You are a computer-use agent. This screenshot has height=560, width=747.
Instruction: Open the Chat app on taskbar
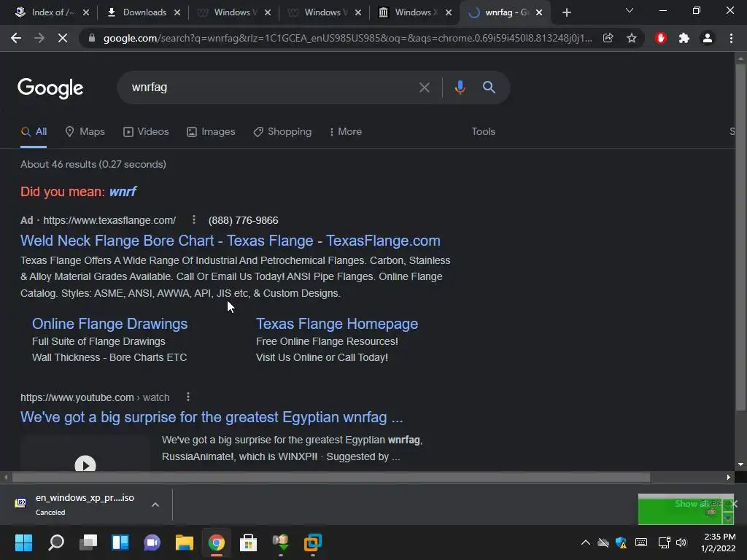coord(152,542)
